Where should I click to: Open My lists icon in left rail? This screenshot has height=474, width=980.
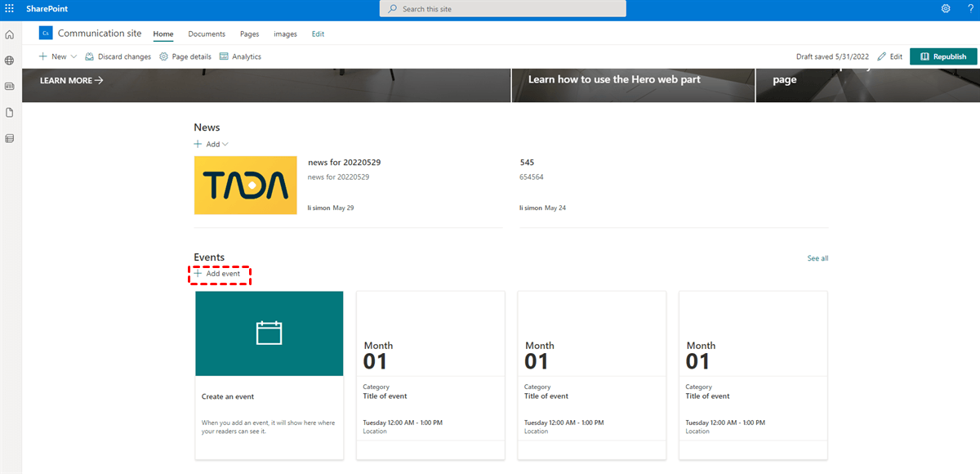pos(10,138)
